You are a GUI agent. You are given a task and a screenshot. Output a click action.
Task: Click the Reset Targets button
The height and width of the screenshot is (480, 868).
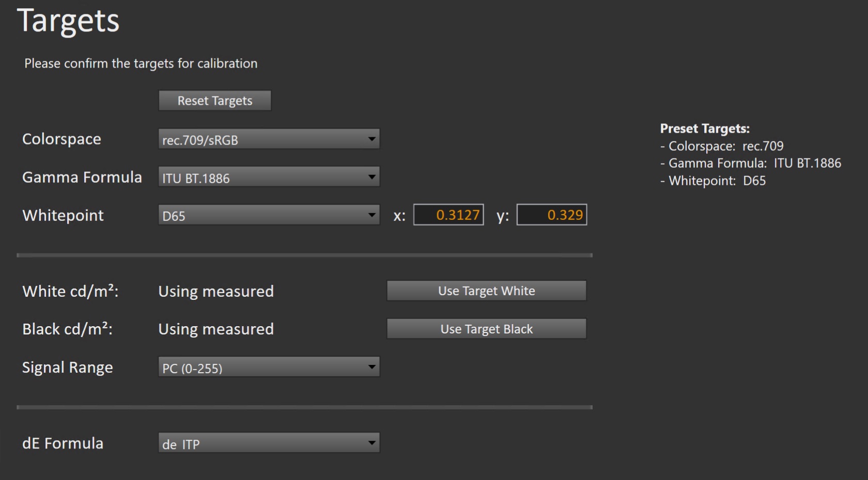pyautogui.click(x=214, y=101)
